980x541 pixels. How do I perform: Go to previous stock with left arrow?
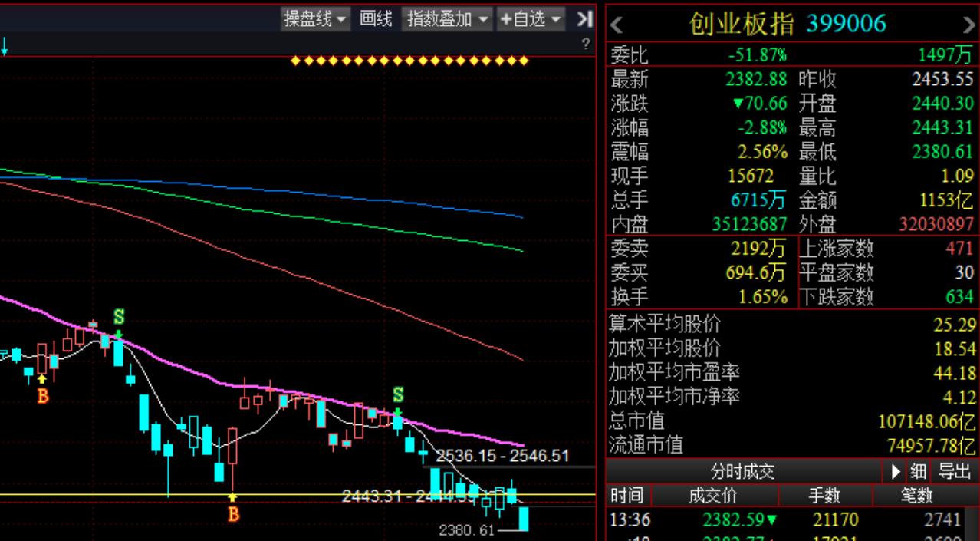617,25
